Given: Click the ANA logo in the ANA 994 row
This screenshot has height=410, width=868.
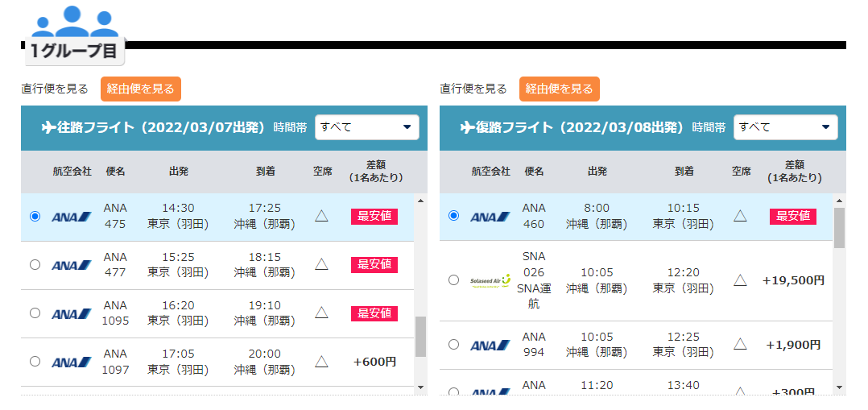Looking at the screenshot, I should 490,346.
